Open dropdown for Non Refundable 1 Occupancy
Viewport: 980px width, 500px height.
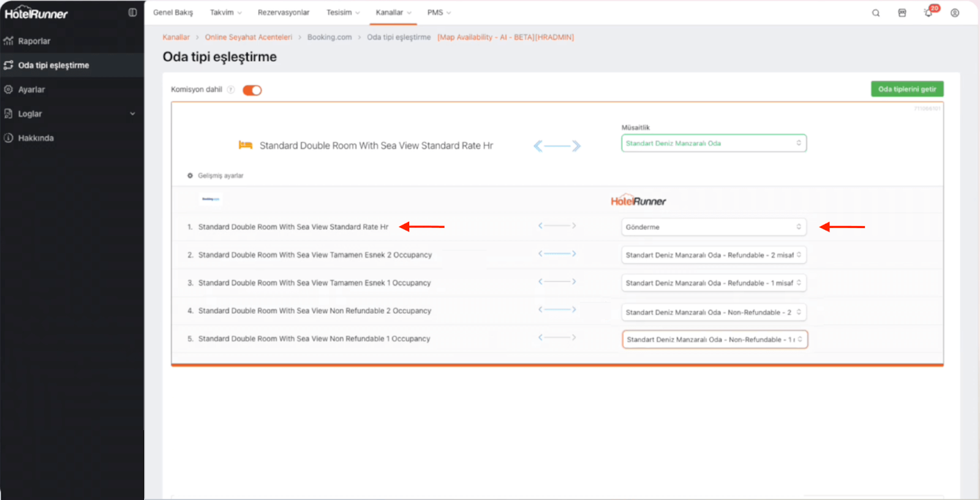(x=714, y=339)
